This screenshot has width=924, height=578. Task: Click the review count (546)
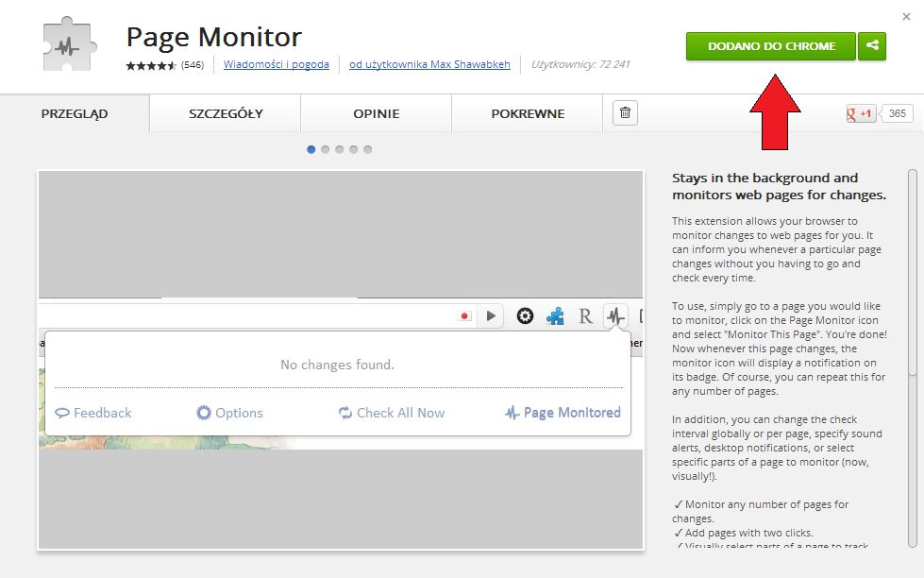[x=193, y=65]
